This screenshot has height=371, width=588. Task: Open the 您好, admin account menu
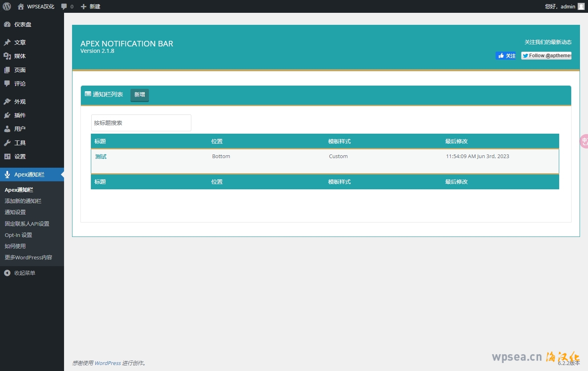coord(560,6)
